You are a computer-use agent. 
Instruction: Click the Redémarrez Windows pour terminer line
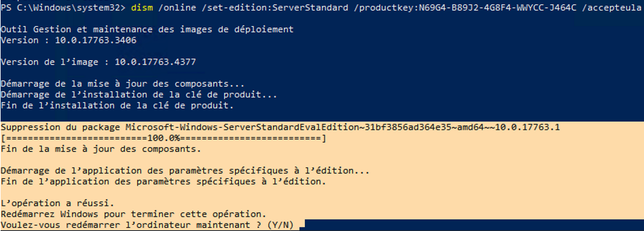click(134, 214)
